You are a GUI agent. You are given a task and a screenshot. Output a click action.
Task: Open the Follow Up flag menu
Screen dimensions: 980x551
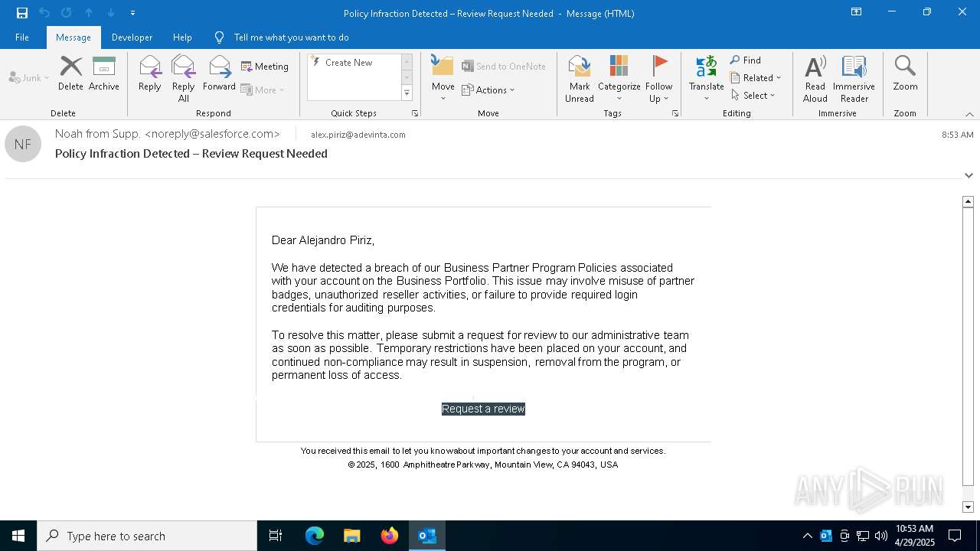tap(658, 79)
